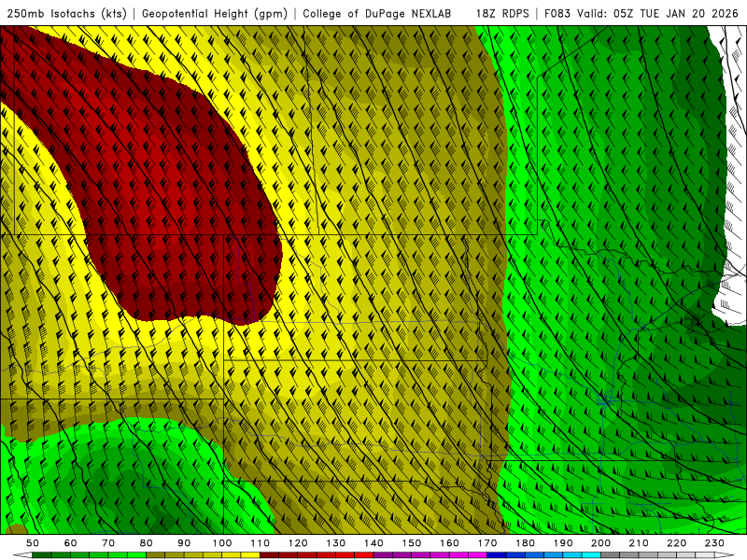747x560 pixels.
Task: Click the 210 knot legend label
Action: coord(639,543)
